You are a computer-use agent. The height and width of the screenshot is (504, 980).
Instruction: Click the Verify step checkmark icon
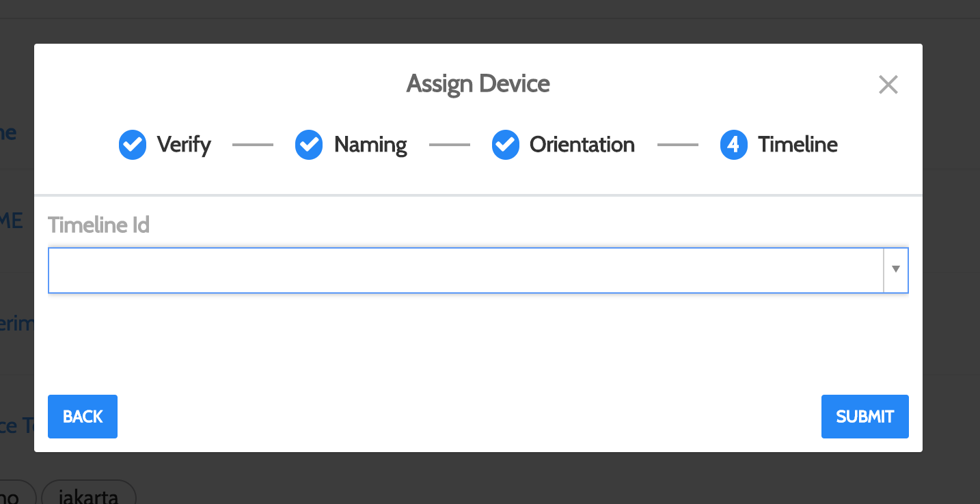pyautogui.click(x=133, y=145)
